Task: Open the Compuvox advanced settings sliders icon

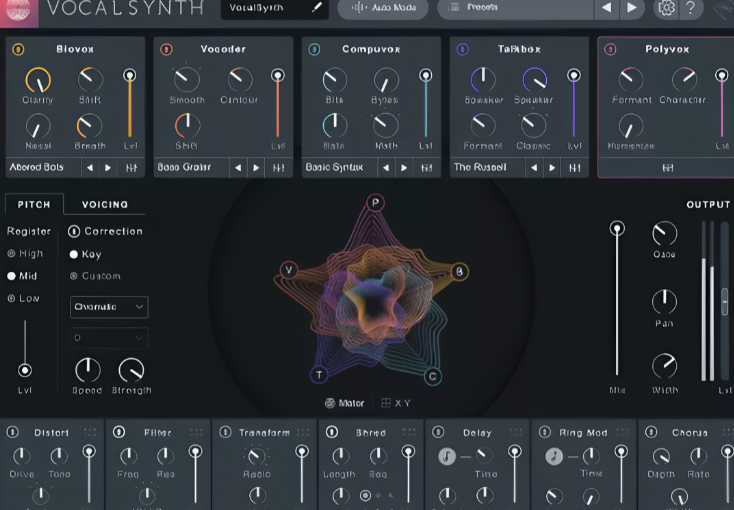Action: (426, 168)
